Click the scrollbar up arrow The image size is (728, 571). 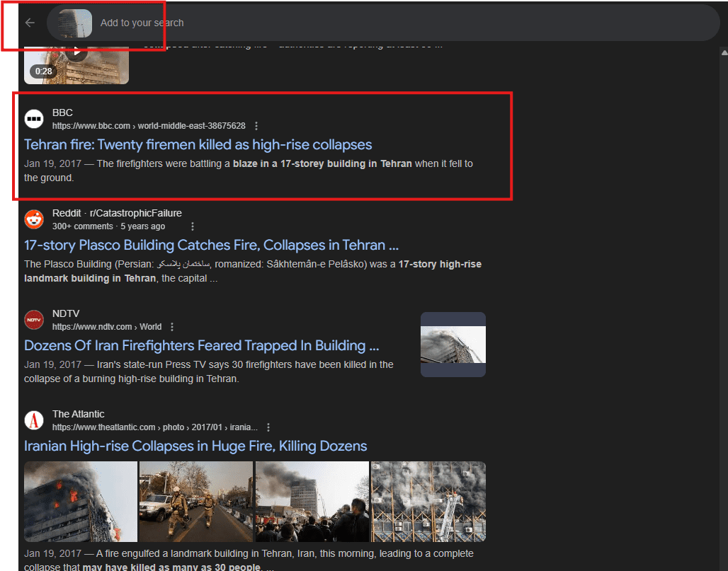pyautogui.click(x=722, y=52)
